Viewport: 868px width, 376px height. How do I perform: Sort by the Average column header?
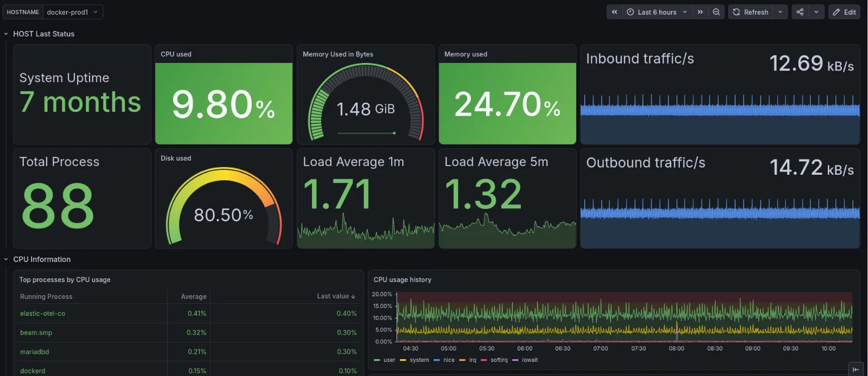[194, 296]
